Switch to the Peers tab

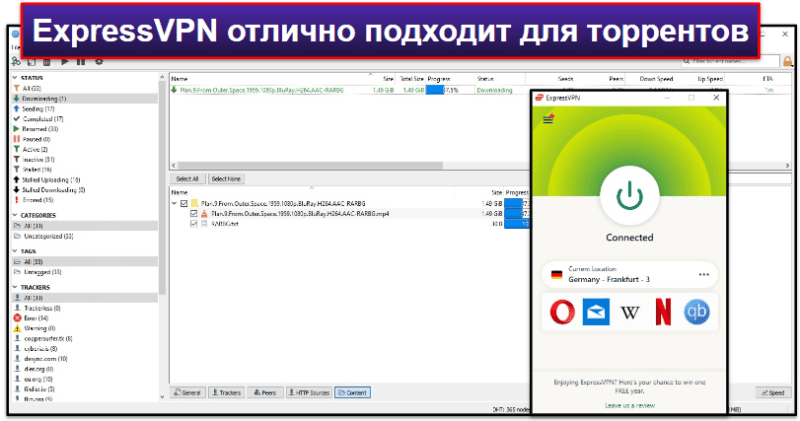pyautogui.click(x=265, y=392)
